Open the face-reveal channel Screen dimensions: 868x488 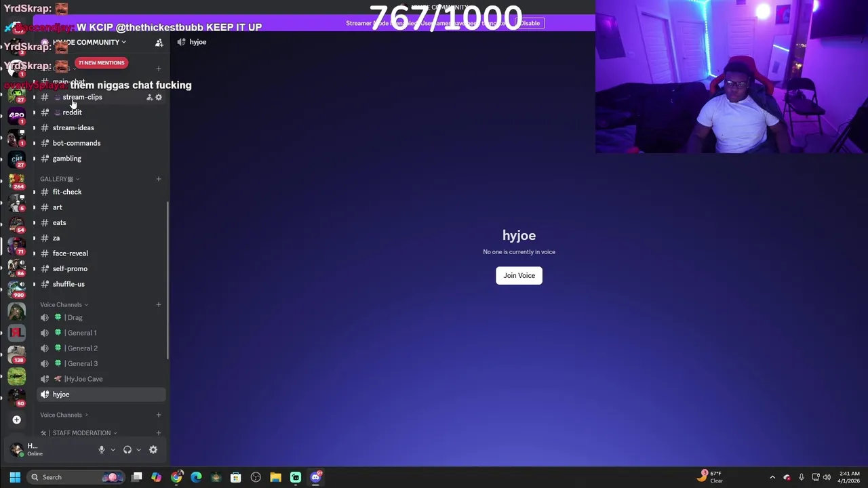coord(100,253)
